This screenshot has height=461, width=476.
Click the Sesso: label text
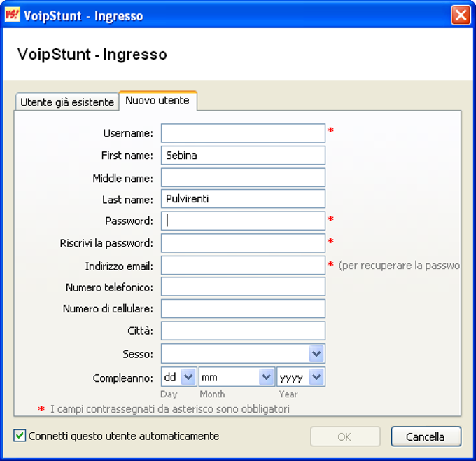138,354
